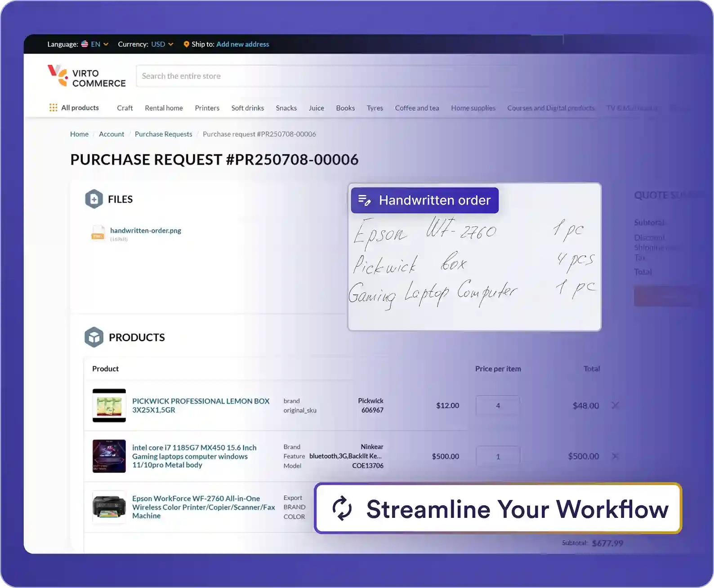Open the Soft drinks category
This screenshot has width=714, height=588.
pyautogui.click(x=248, y=108)
